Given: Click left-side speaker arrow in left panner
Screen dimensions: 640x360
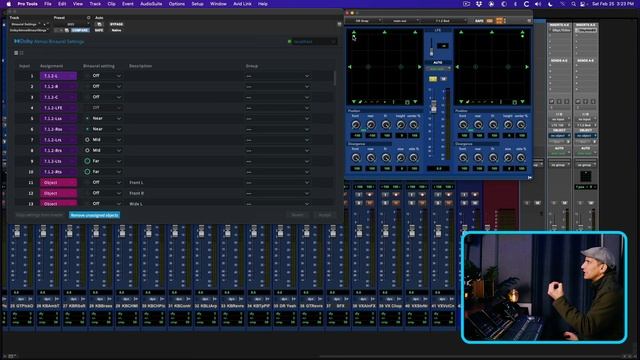Looking at the screenshot, I should pyautogui.click(x=350, y=67).
